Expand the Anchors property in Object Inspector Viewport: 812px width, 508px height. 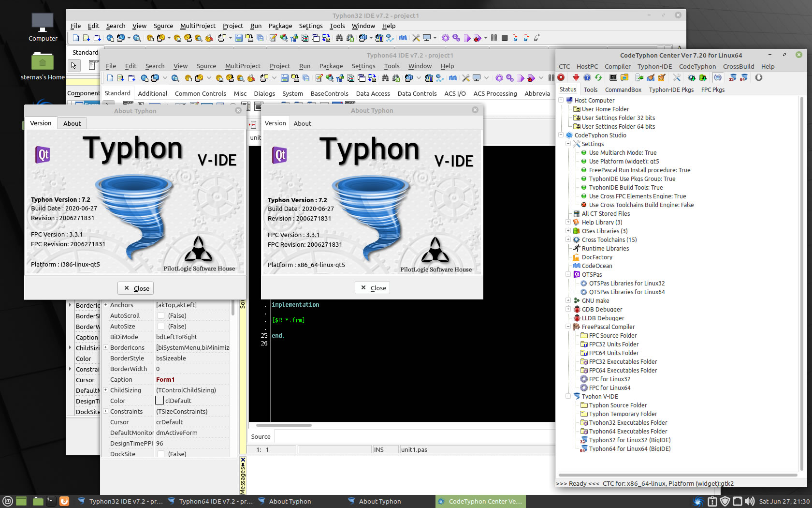105,305
